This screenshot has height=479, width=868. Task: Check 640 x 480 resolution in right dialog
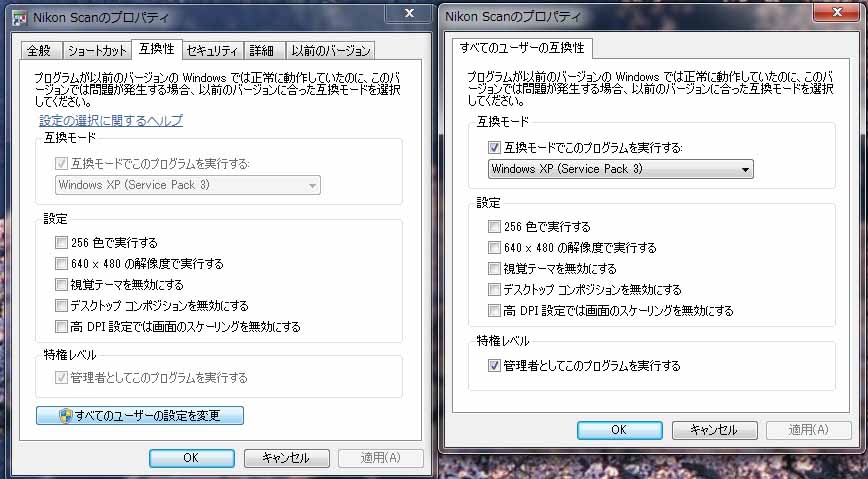494,248
